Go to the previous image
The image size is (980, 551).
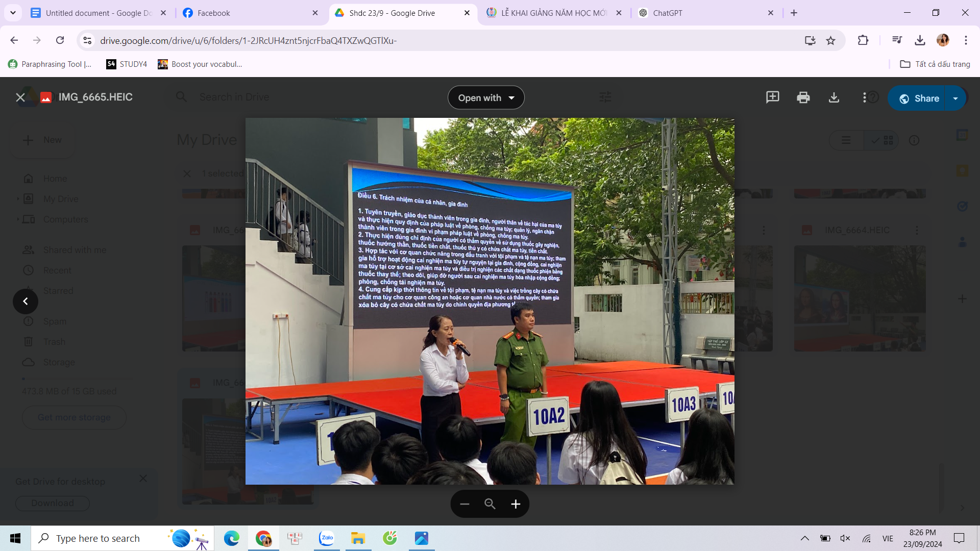click(26, 302)
